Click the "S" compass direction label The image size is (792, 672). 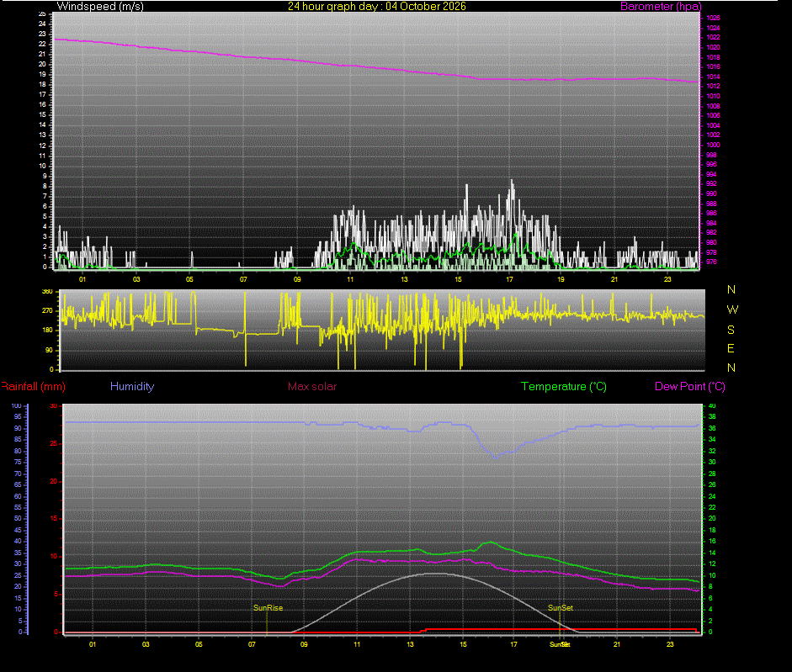(731, 330)
